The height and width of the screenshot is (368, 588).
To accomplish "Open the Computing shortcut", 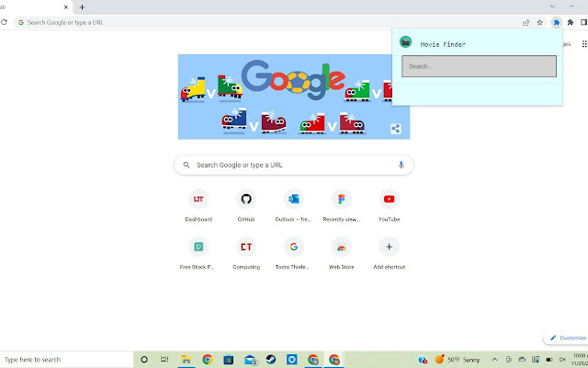I will (246, 254).
